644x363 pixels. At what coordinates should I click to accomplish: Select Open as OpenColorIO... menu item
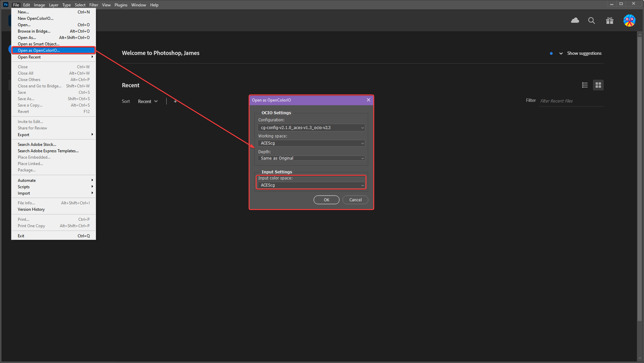click(53, 50)
